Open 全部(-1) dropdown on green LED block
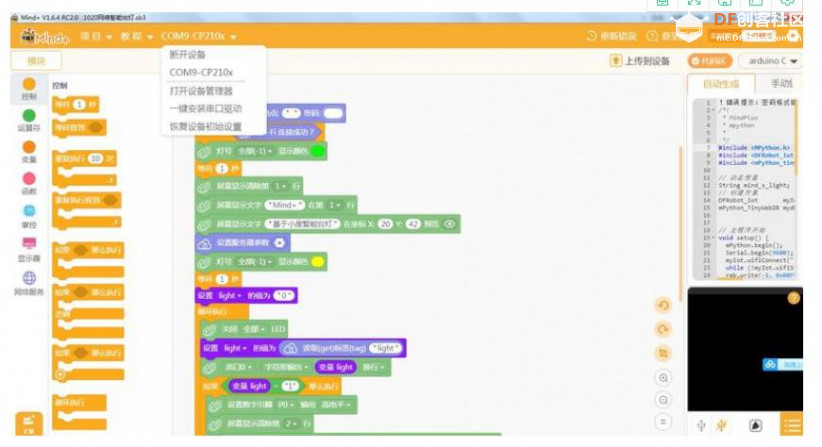Screen dimensions: 822x447 255,151
